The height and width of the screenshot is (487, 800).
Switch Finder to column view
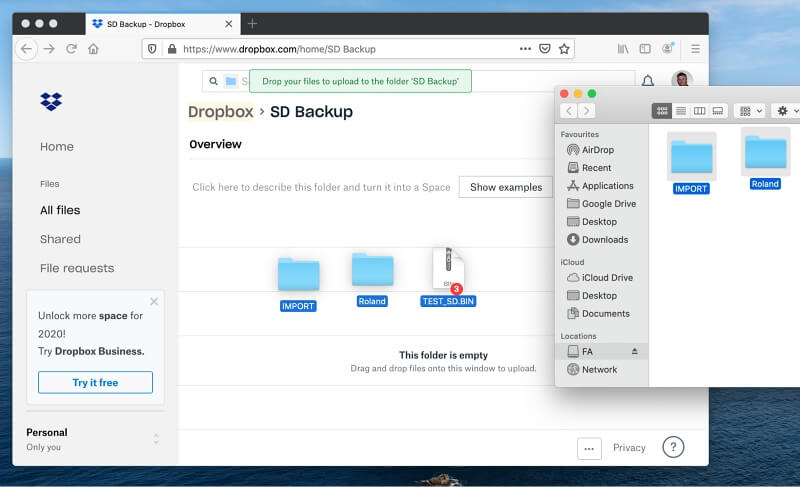click(x=699, y=111)
